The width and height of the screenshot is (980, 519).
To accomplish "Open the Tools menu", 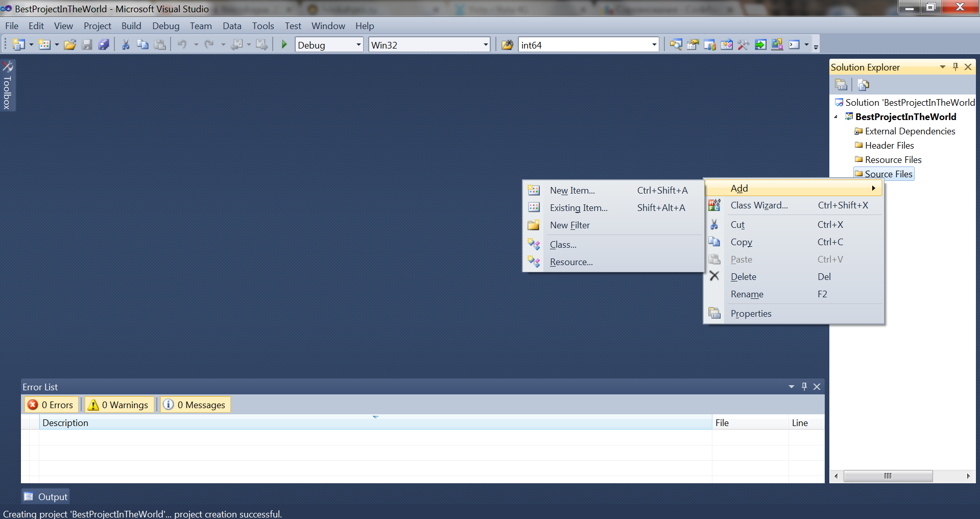I will [x=263, y=26].
